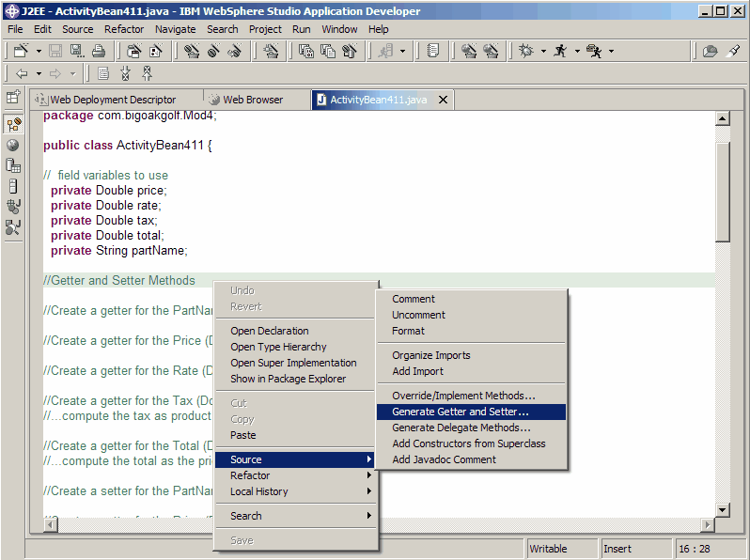Choose Show in Package Explorer
The width and height of the screenshot is (750, 560).
click(295, 379)
